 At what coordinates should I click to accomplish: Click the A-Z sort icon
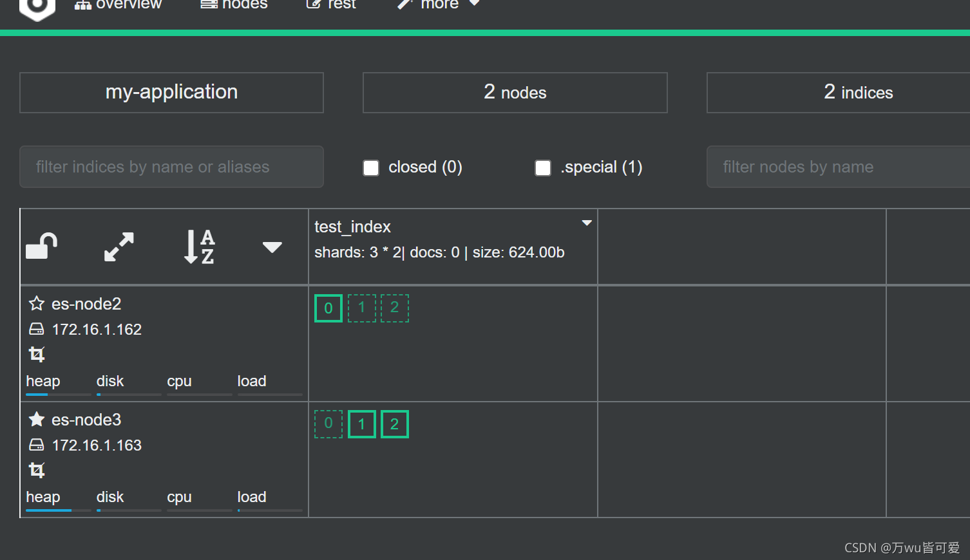199,247
